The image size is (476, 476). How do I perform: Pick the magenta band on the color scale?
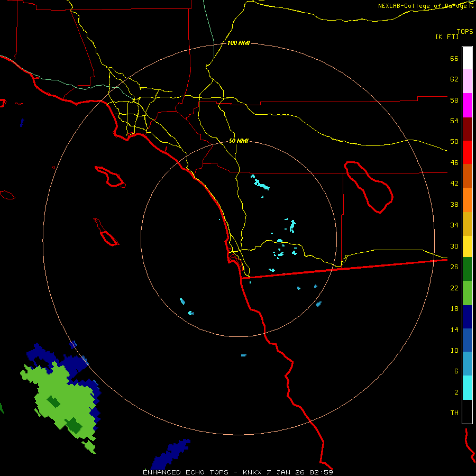coord(467,105)
